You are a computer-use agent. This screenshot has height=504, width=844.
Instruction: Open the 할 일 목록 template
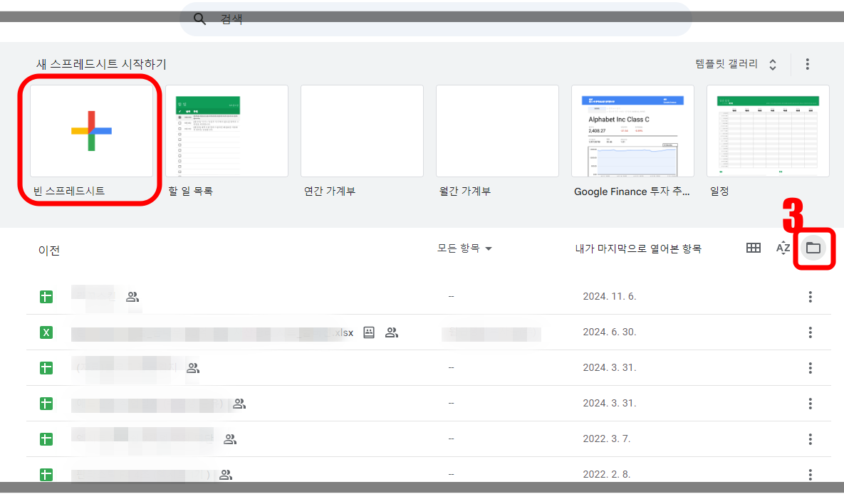coord(226,131)
